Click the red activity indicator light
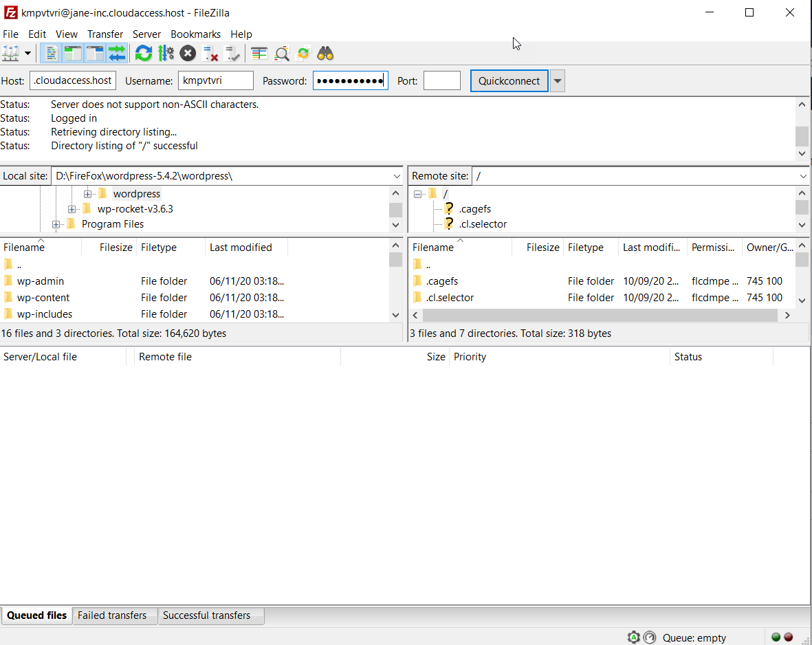The image size is (812, 645). pyautogui.click(x=788, y=637)
